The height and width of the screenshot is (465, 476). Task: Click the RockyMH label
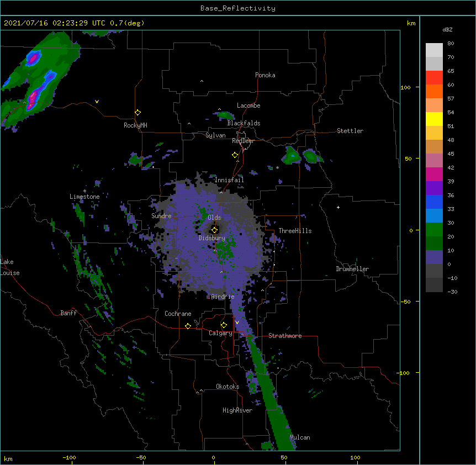[x=135, y=125]
